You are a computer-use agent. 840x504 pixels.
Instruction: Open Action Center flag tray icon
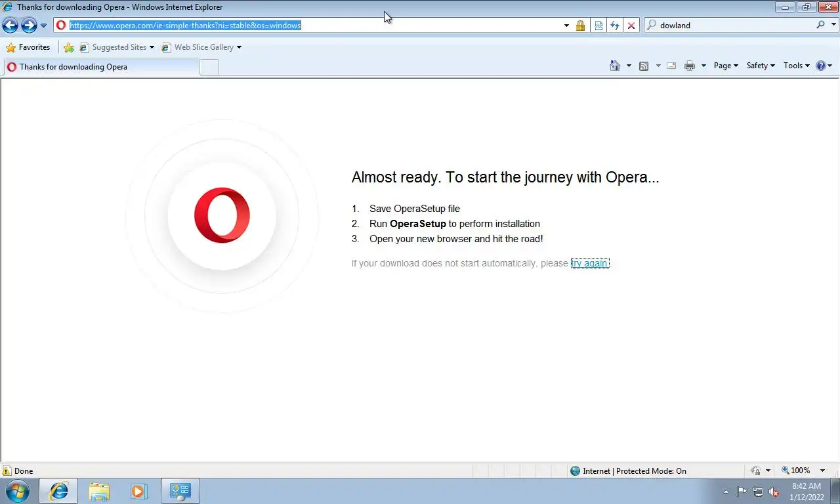tap(742, 492)
